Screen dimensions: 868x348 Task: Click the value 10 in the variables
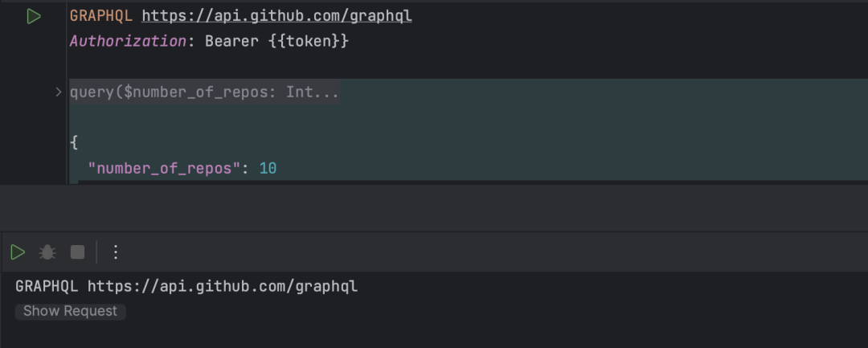pyautogui.click(x=268, y=168)
